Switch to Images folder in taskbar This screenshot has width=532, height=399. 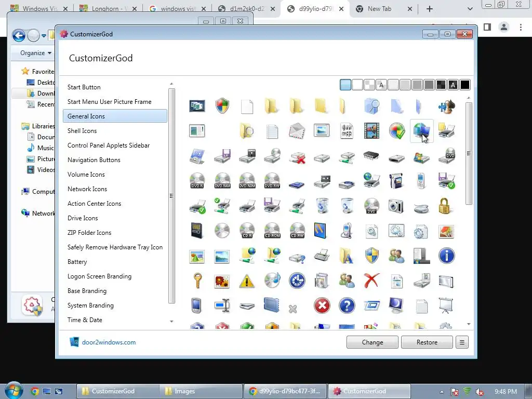(x=202, y=391)
